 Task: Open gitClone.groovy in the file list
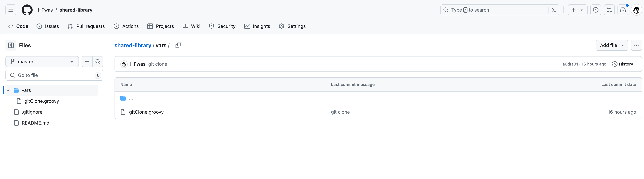(146, 112)
